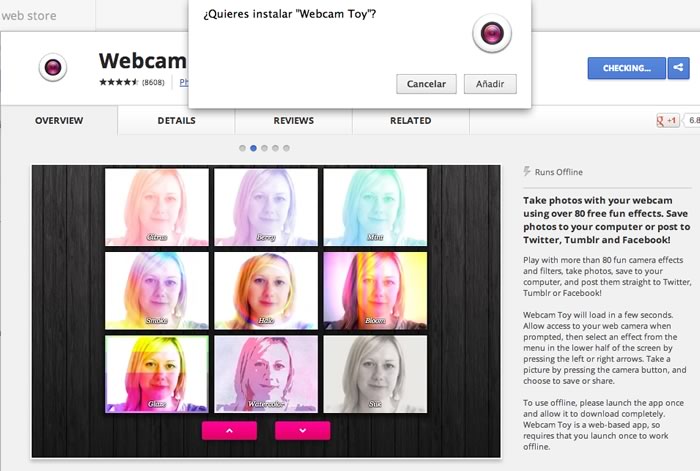Choose the Glaze effect thumbnail
700x471 pixels.
pos(157,374)
